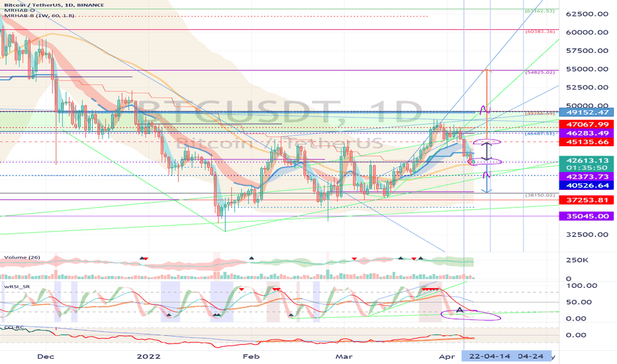The height and width of the screenshot is (364, 617).
Task: Click the 0.00 CCI-RC axis value
Action: pyautogui.click(x=576, y=336)
